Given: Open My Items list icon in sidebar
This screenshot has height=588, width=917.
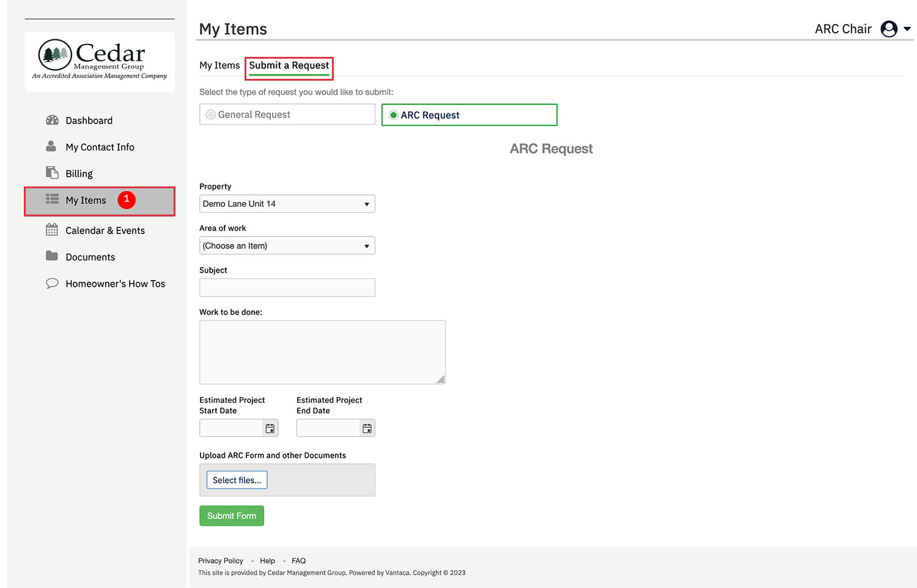Looking at the screenshot, I should [x=51, y=199].
